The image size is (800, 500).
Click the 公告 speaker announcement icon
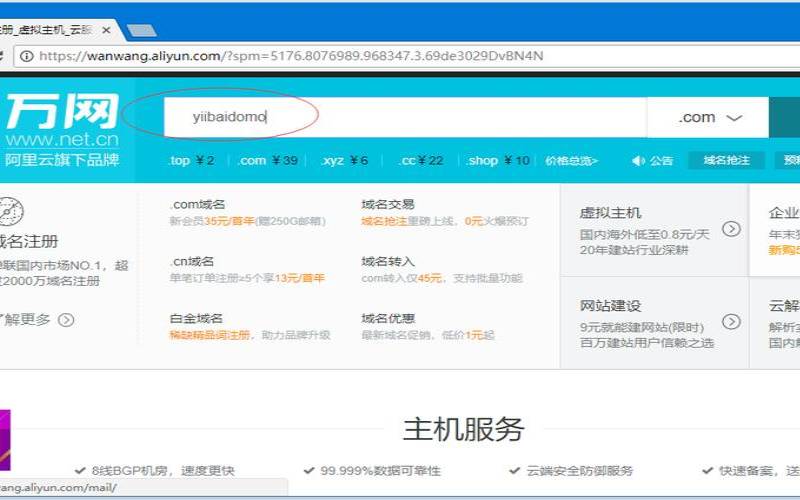638,161
